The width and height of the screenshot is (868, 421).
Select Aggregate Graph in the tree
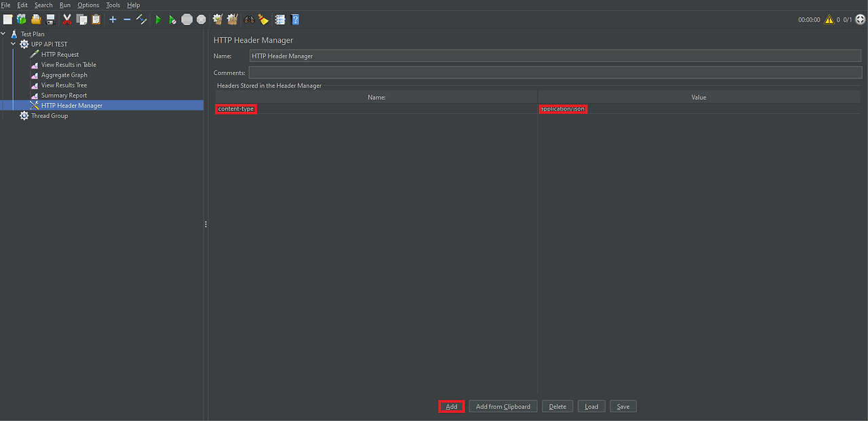pyautogui.click(x=64, y=75)
